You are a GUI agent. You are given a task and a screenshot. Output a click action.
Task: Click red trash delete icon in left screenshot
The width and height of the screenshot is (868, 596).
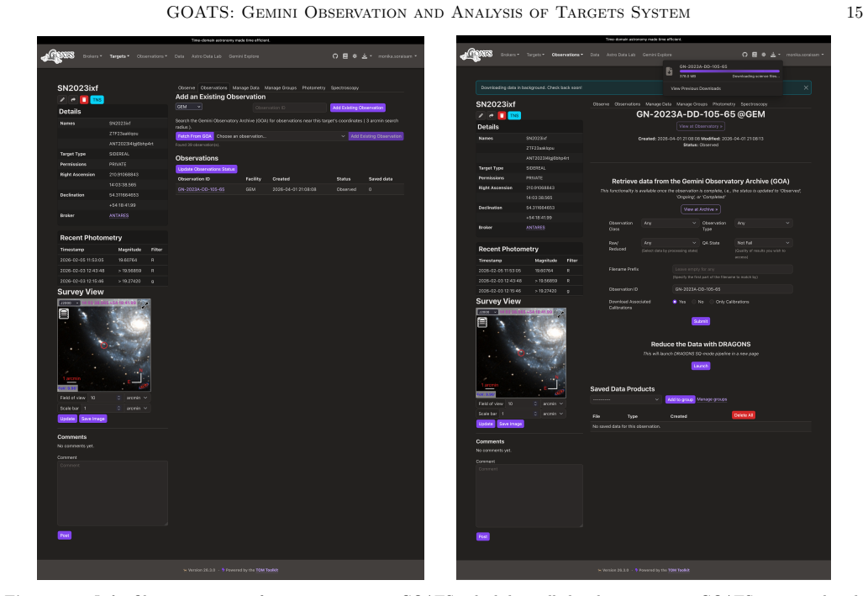(84, 100)
